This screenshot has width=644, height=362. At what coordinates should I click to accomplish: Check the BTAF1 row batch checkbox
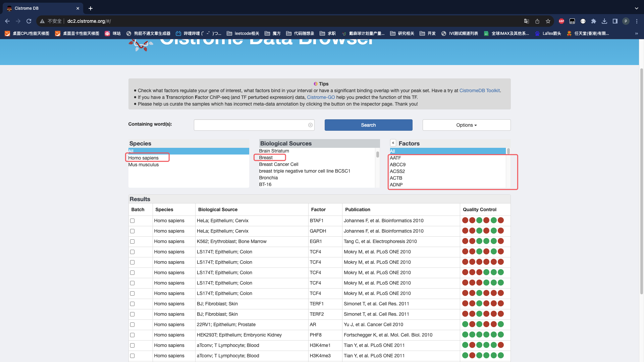click(x=132, y=221)
